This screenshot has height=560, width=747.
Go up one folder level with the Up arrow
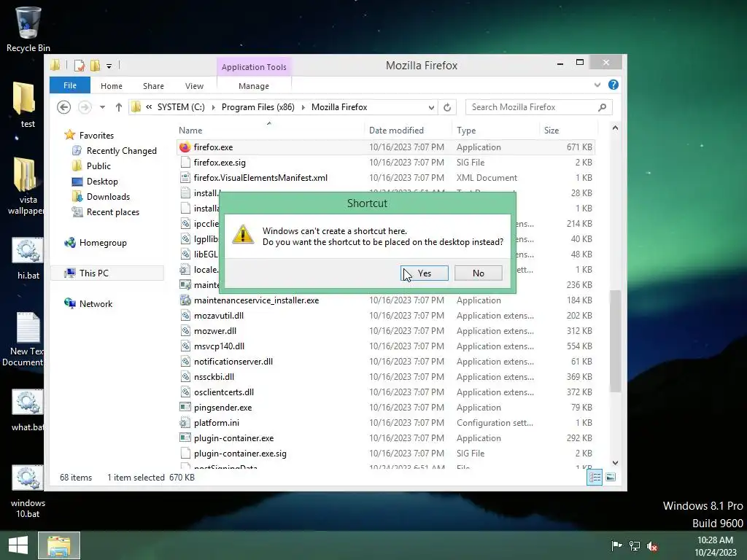119,107
